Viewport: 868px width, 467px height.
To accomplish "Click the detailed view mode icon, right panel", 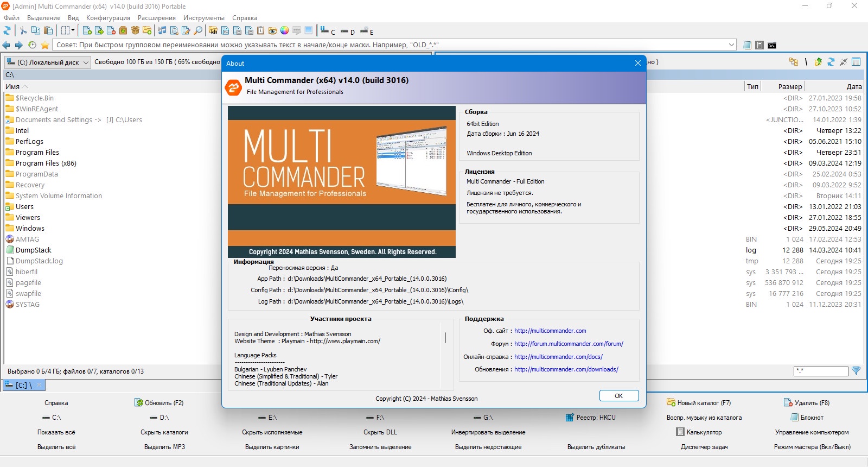I will (x=857, y=62).
